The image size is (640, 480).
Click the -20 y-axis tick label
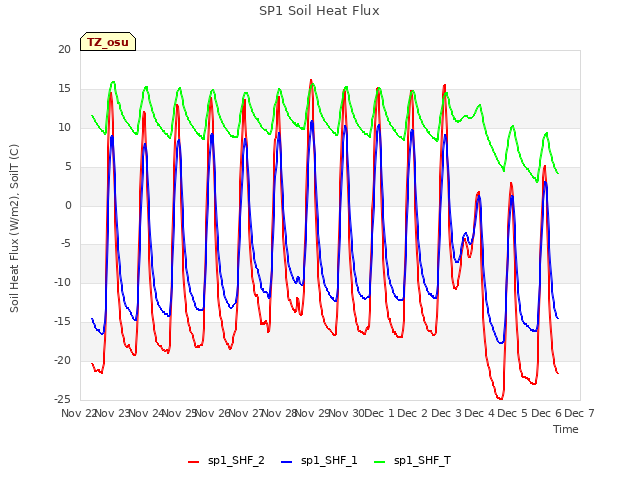click(x=63, y=360)
